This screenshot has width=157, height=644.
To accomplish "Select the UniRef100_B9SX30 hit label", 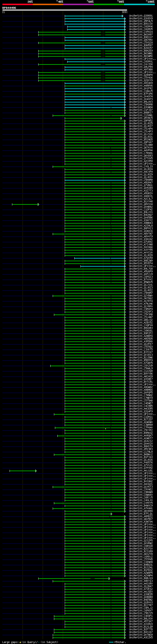I will point(141,24).
